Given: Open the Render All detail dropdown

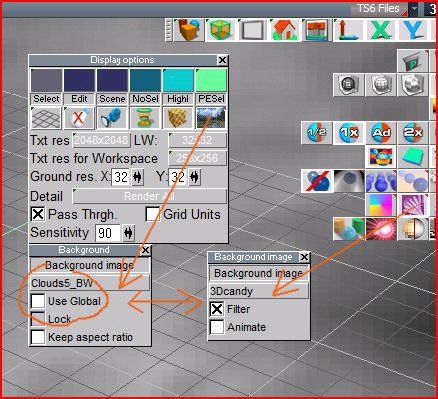Looking at the screenshot, I should (149, 196).
